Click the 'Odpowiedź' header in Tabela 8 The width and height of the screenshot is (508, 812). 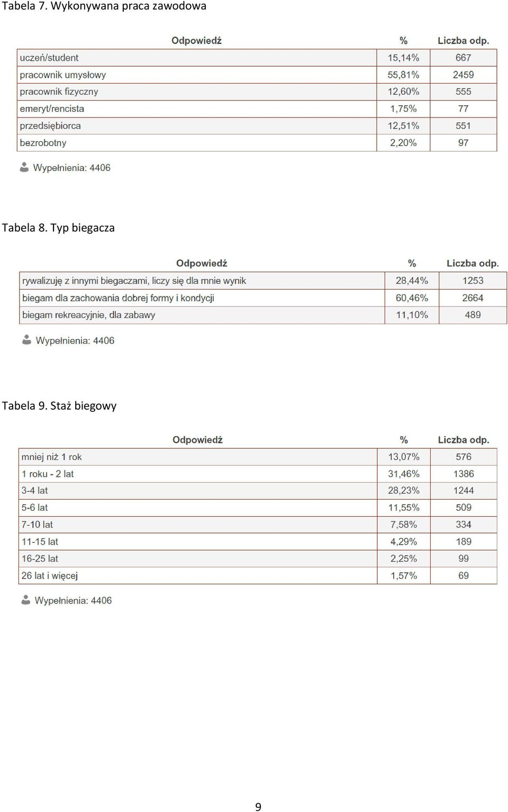[202, 263]
